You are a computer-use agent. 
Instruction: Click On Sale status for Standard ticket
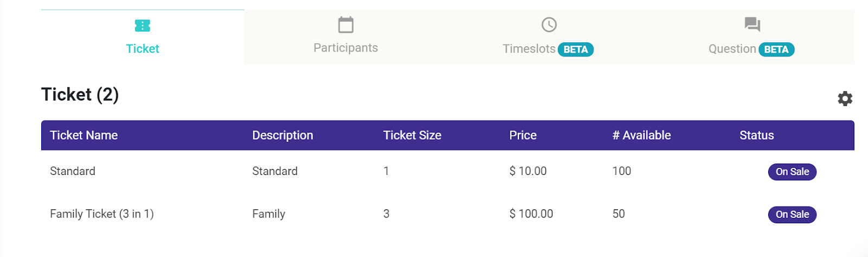(792, 172)
